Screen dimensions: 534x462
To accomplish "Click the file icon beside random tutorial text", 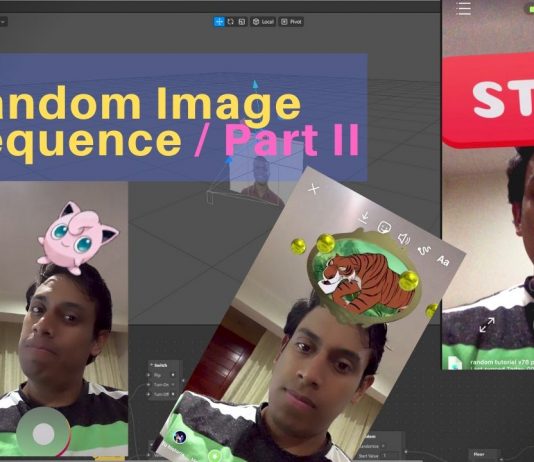I will tap(455, 363).
